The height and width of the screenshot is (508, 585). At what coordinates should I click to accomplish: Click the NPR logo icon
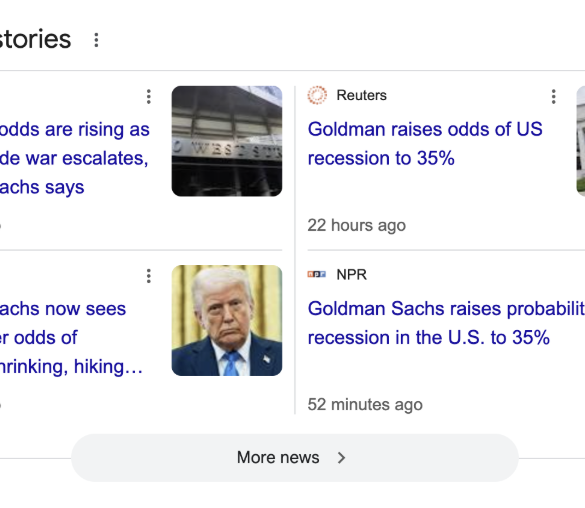(317, 274)
